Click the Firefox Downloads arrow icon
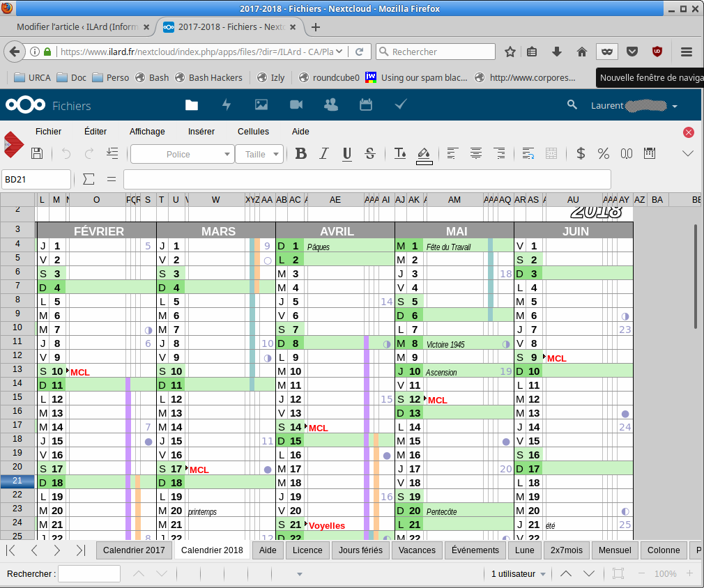This screenshot has height=588, width=704. tap(557, 52)
